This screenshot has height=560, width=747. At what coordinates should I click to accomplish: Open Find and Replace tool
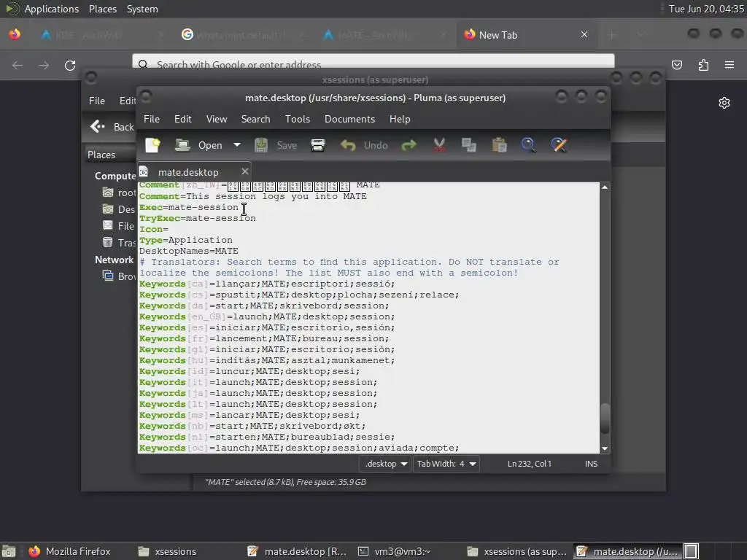point(559,145)
